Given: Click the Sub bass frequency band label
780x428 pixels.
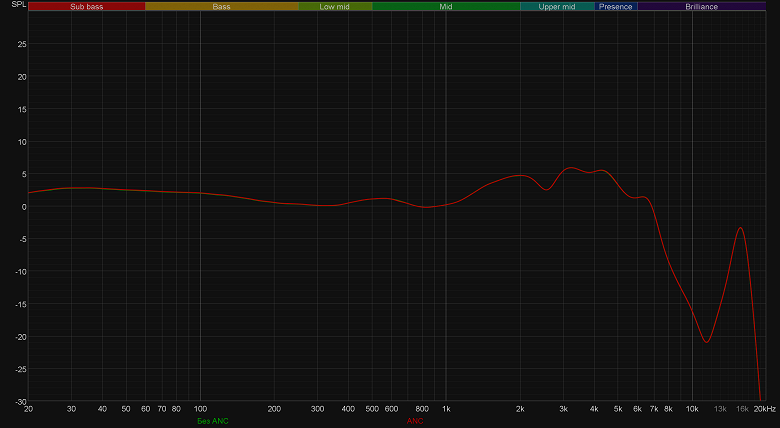Looking at the screenshot, I should coord(87,6).
